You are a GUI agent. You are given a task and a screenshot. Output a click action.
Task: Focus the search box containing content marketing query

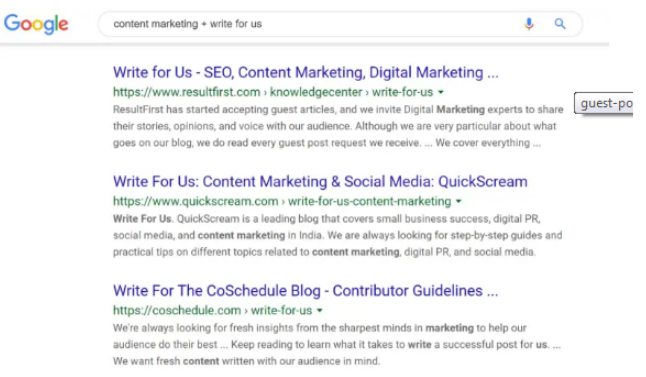pyautogui.click(x=340, y=24)
